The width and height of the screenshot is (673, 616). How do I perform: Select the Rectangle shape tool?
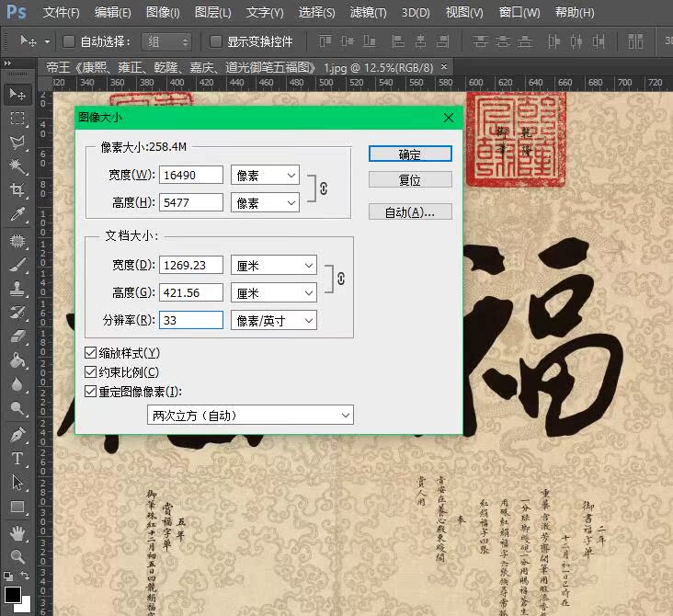[x=17, y=507]
